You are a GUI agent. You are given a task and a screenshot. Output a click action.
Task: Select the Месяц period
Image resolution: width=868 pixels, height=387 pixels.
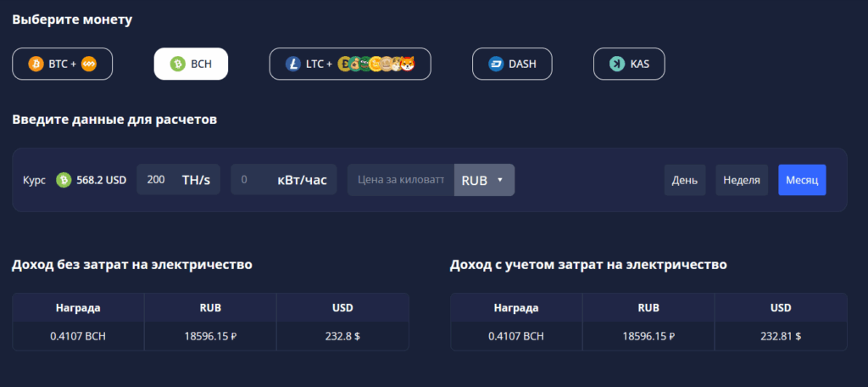tap(802, 180)
